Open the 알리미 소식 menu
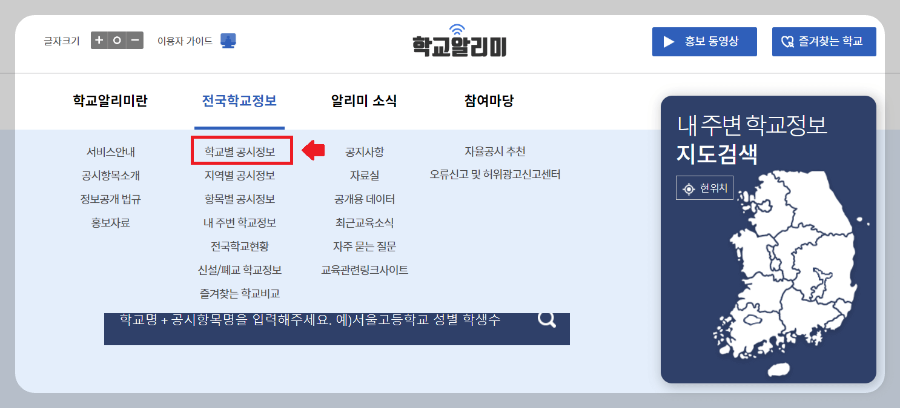The width and height of the screenshot is (900, 408). click(364, 101)
